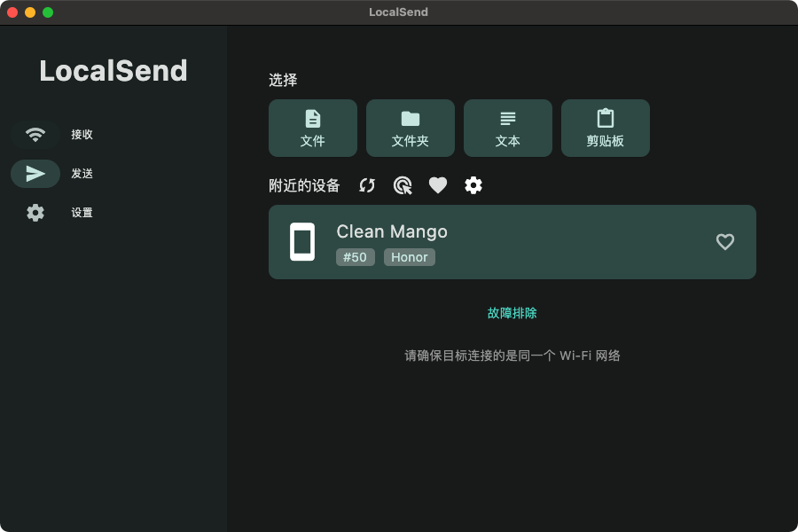Screen dimensions: 798x532
Task: Open favorites via the heart icon in toolbar
Action: click(437, 185)
